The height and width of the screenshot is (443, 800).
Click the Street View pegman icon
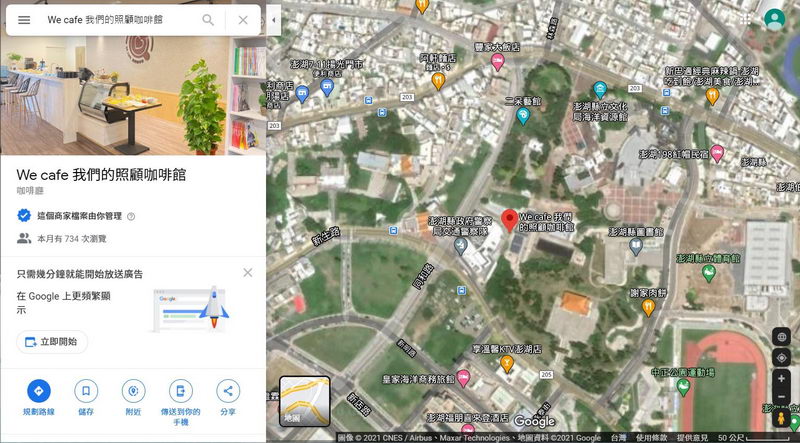781,419
